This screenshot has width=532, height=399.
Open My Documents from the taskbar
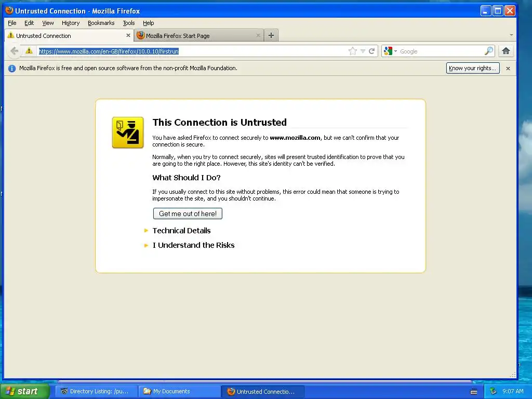(180, 391)
